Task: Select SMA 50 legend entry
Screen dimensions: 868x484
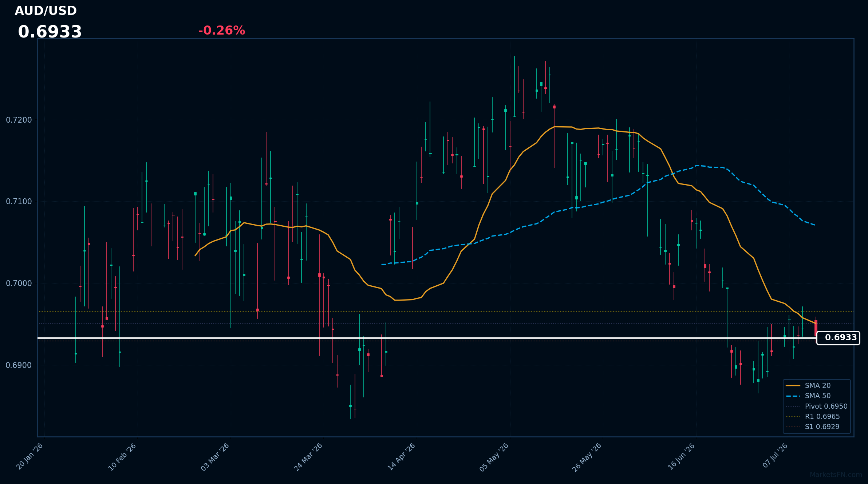Action: [808, 396]
